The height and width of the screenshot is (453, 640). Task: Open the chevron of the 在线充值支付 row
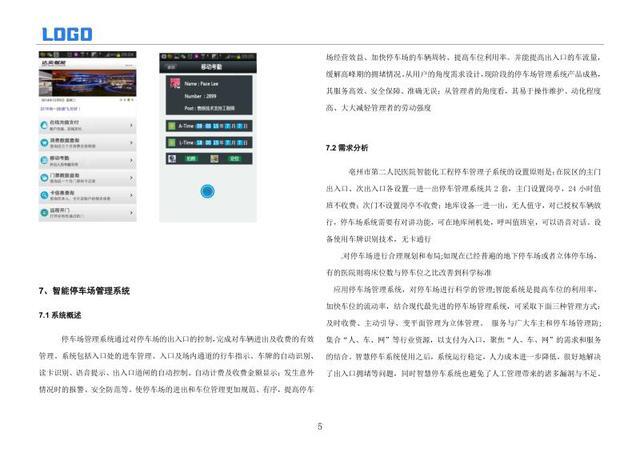131,125
